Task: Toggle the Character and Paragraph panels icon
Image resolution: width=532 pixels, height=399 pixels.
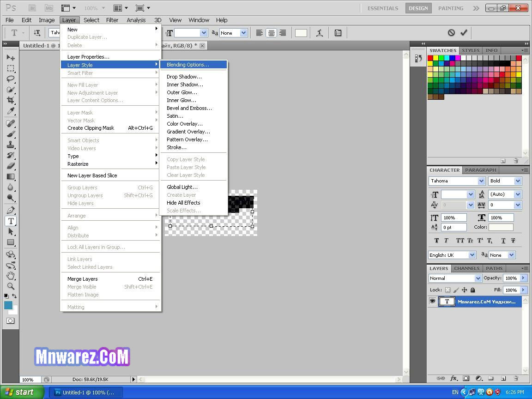Action: [x=338, y=33]
